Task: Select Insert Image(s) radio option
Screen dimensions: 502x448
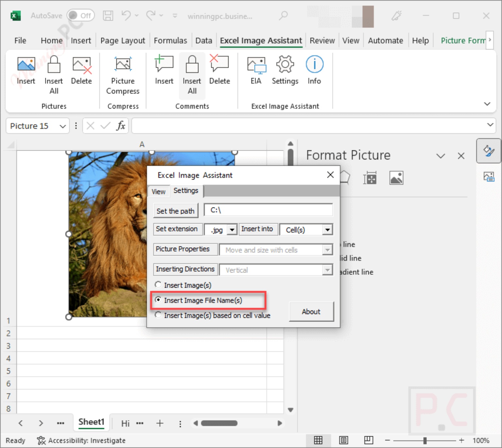Action: 158,285
